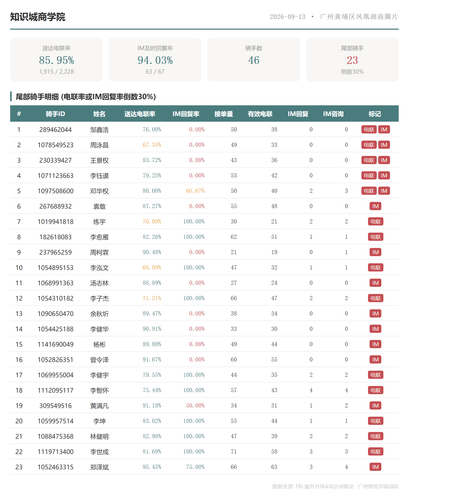
Task: Open the 送达电联率 85.95% summary card
Action: 56,60
